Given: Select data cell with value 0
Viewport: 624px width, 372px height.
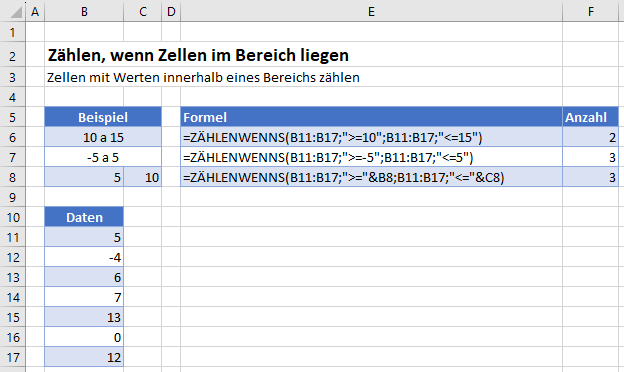Looking at the screenshot, I should [84, 337].
